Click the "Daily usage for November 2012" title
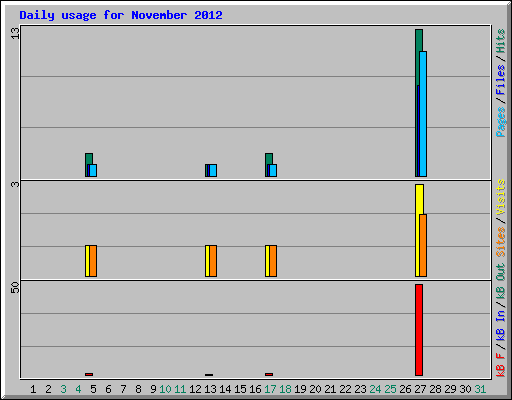Image resolution: width=512 pixels, height=400 pixels. click(x=121, y=16)
